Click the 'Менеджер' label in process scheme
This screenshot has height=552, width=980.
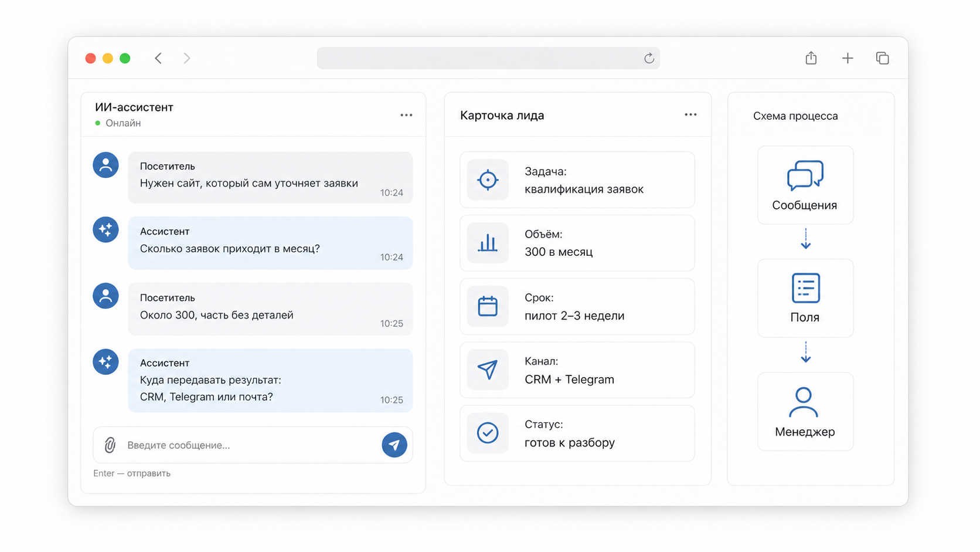[x=805, y=432]
